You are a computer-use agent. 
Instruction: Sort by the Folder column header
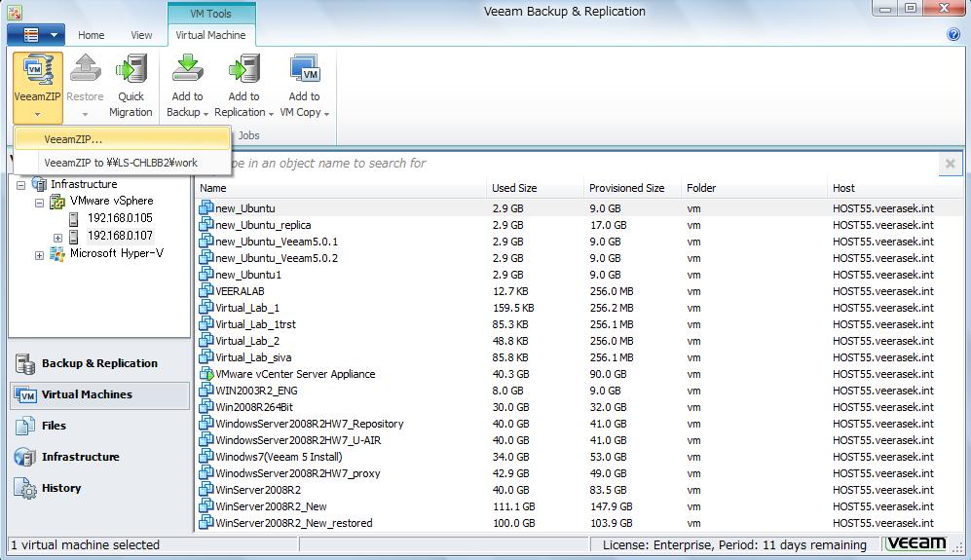pyautogui.click(x=754, y=188)
